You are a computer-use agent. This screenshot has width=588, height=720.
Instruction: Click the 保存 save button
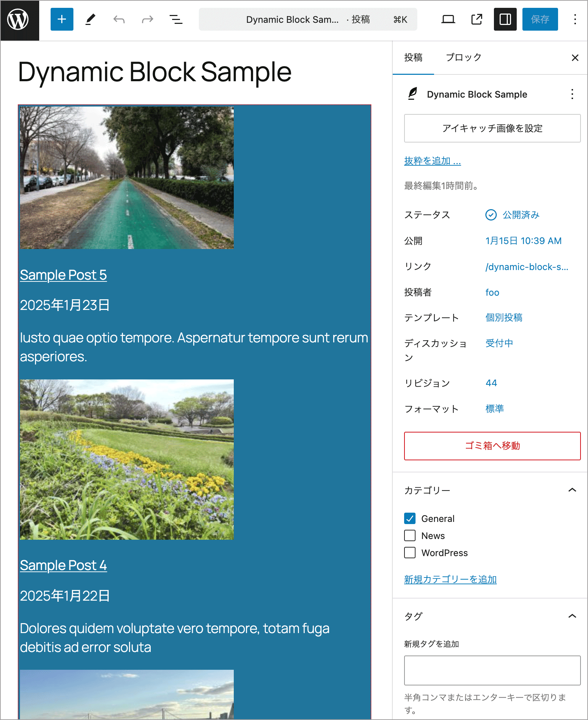pos(540,19)
